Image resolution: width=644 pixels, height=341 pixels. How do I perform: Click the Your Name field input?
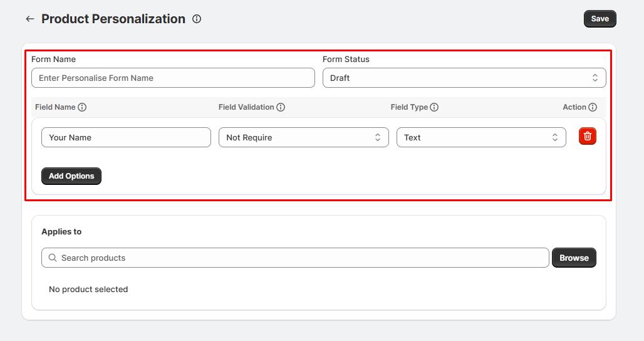point(126,137)
